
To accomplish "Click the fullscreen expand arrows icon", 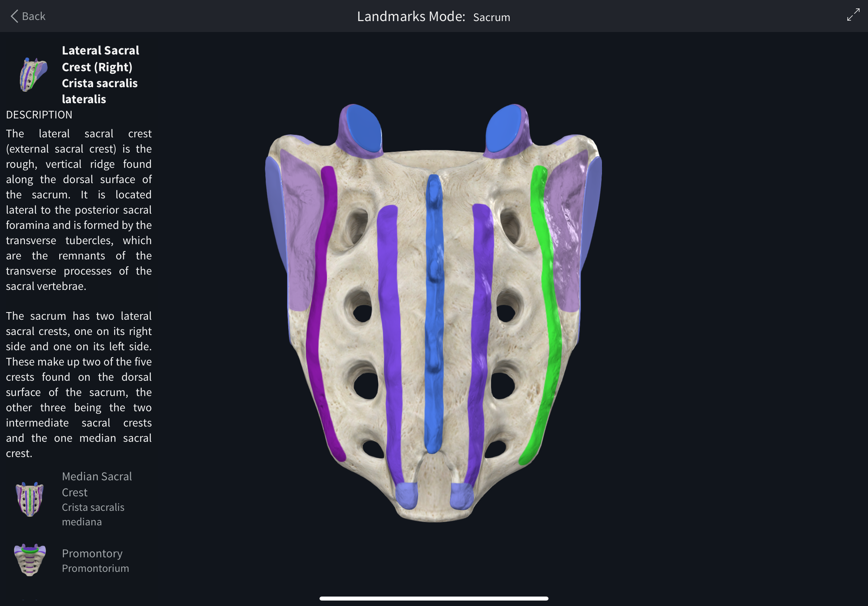I will [x=853, y=15].
